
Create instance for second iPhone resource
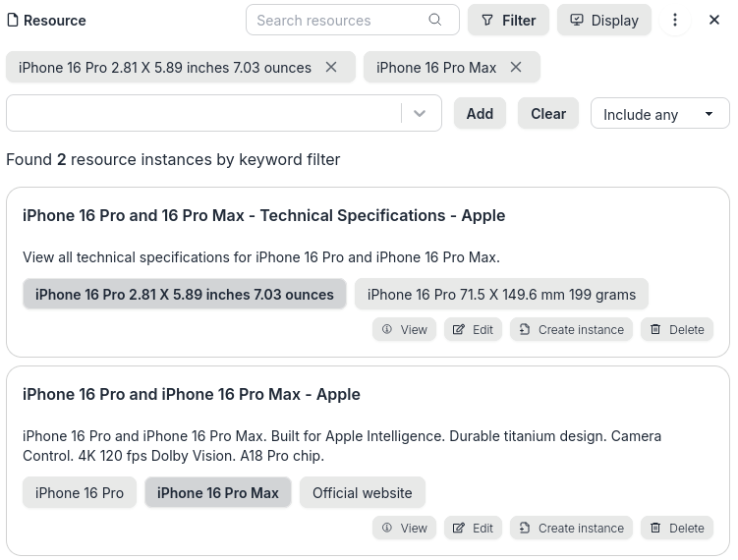pyautogui.click(x=571, y=528)
